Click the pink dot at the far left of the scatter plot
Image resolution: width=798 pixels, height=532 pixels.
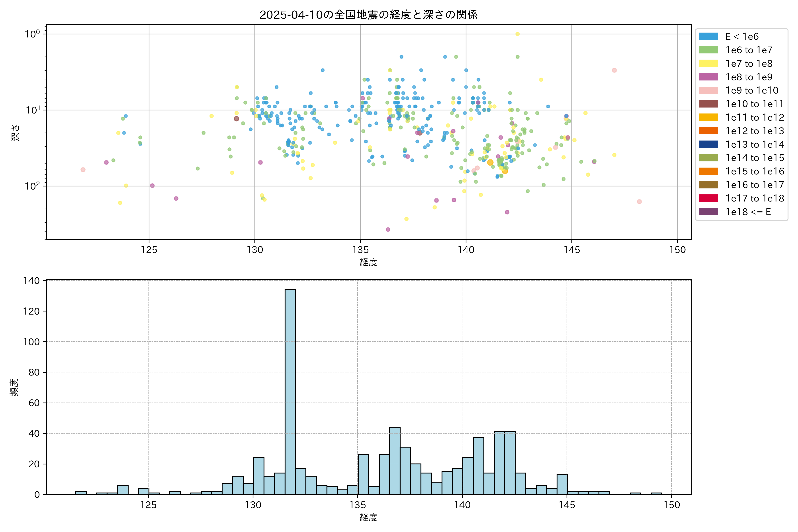[83, 170]
